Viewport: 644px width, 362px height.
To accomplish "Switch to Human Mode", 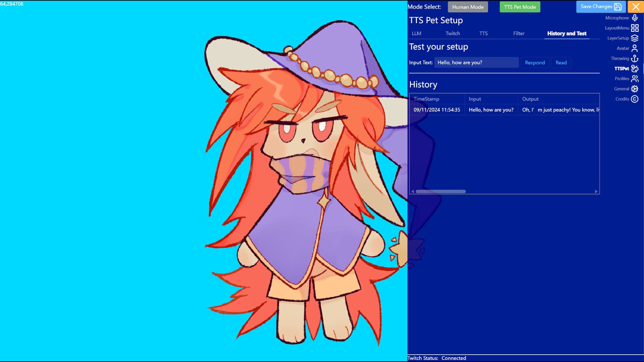I will [x=468, y=7].
